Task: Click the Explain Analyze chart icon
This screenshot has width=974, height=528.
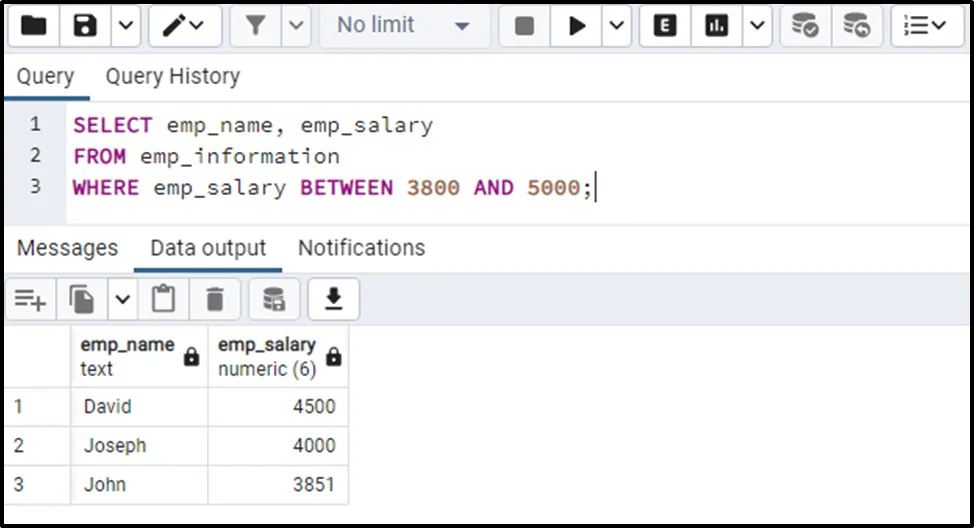Action: pyautogui.click(x=716, y=25)
